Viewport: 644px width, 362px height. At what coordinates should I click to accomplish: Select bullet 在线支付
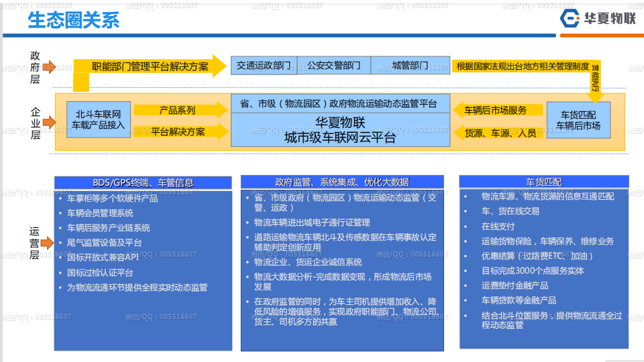498,226
